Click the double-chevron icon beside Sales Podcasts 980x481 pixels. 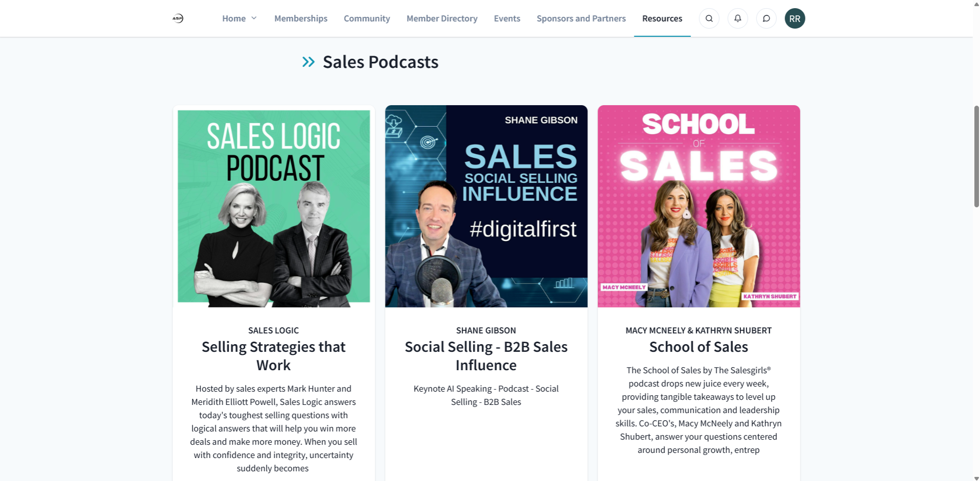point(308,62)
